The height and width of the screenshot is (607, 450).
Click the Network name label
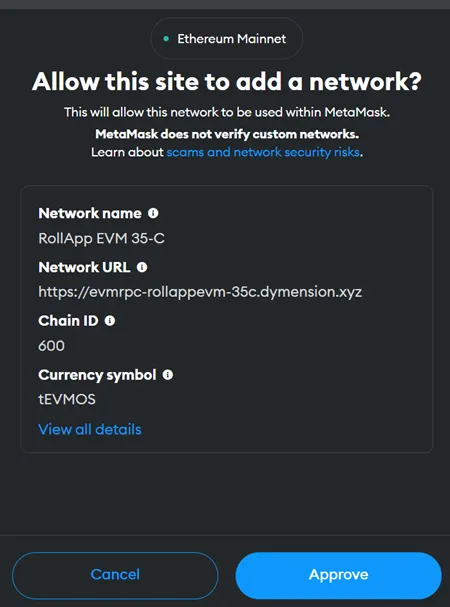(x=90, y=213)
